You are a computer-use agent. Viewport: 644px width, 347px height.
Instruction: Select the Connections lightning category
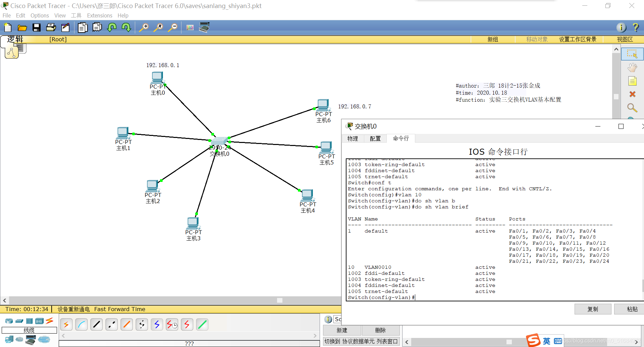(50, 321)
